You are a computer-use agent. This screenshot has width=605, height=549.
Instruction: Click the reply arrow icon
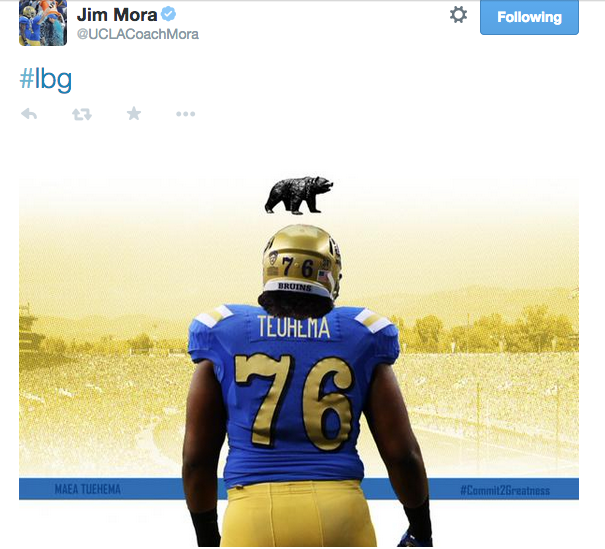pos(29,114)
